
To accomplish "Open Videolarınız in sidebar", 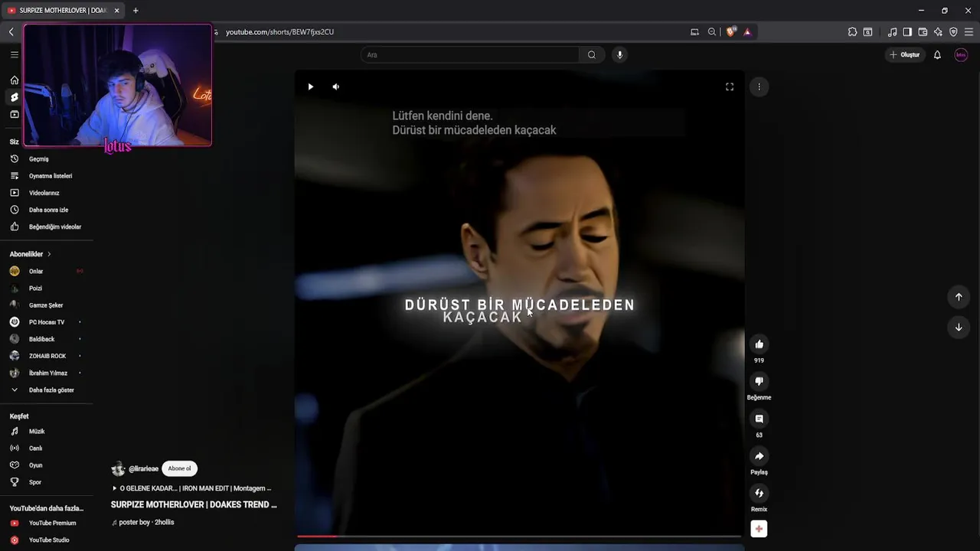I will coord(46,193).
